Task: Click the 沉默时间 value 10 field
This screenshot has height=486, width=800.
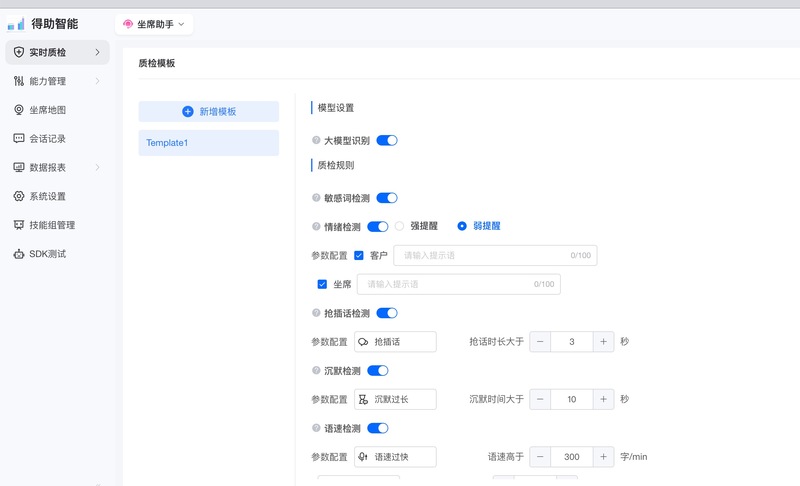Action: pyautogui.click(x=571, y=399)
